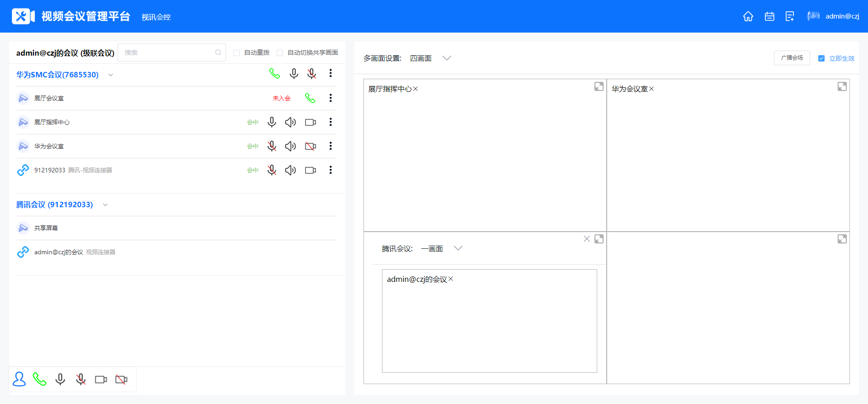Image resolution: width=868 pixels, height=404 pixels.
Task: Click the bottom toolbar unmute microphone icon
Action: pyautogui.click(x=60, y=379)
